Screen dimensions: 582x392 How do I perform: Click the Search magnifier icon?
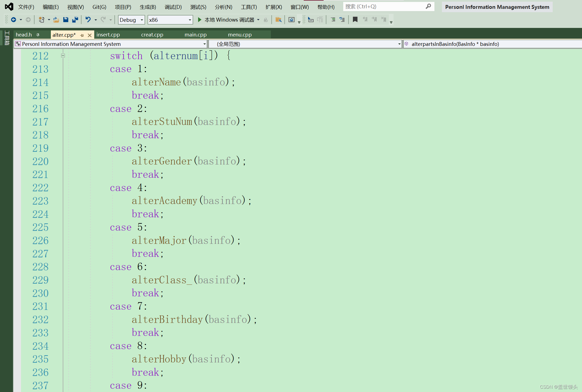pos(428,6)
